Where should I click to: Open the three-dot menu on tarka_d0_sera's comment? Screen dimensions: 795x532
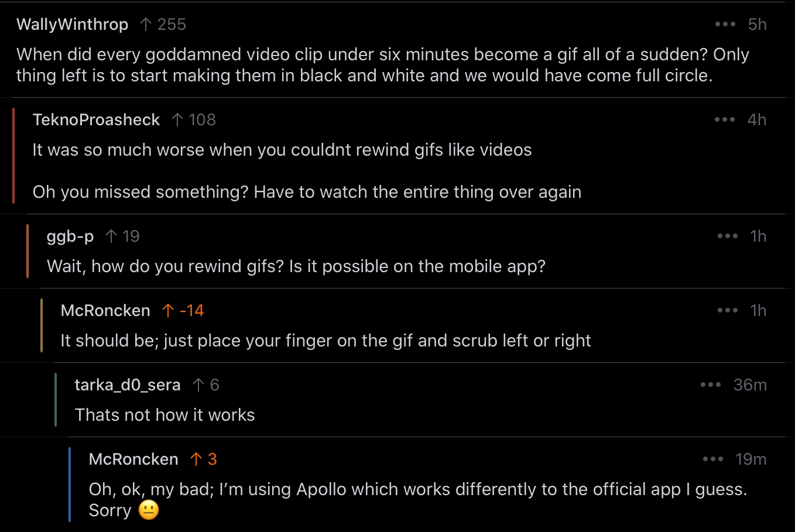(710, 385)
